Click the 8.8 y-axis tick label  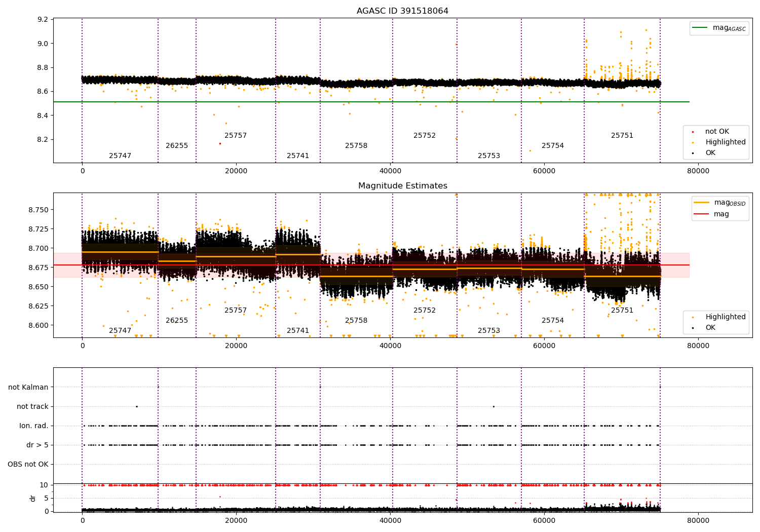43,67
